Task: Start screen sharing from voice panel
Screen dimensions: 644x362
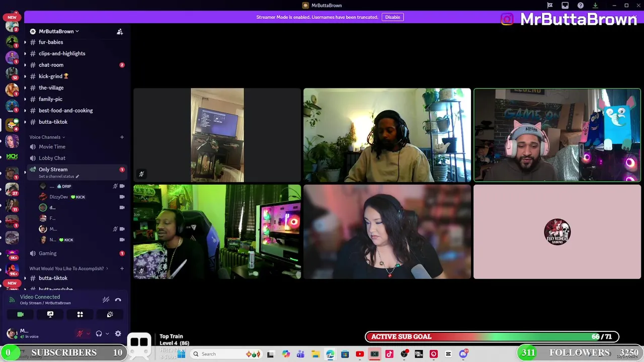Action: (x=50, y=314)
